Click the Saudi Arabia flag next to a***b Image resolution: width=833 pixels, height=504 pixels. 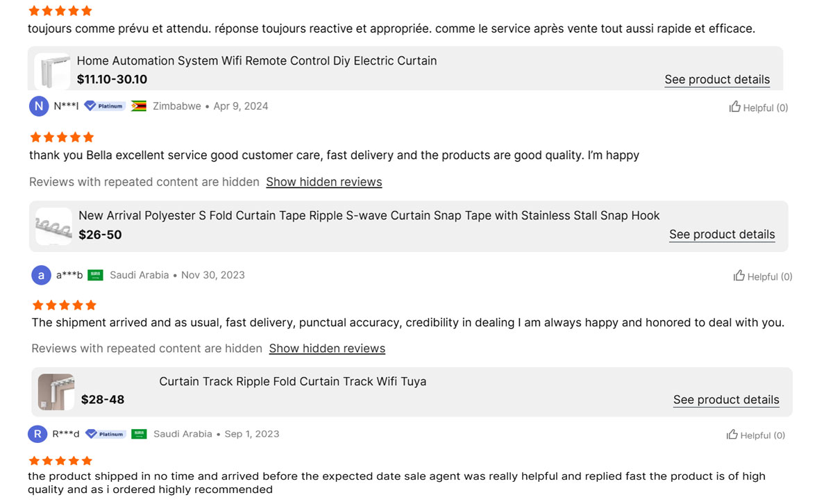[x=95, y=275]
